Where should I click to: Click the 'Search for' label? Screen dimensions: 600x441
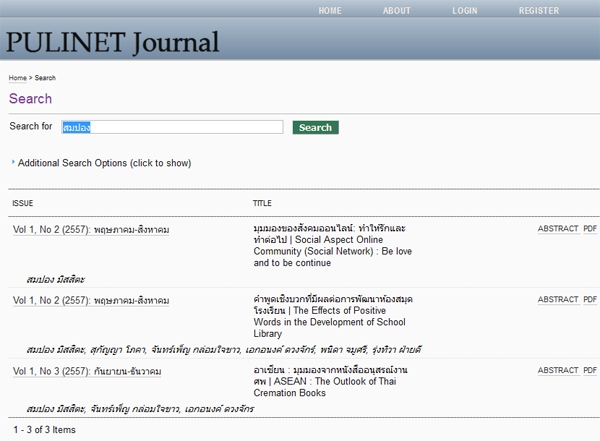point(31,126)
